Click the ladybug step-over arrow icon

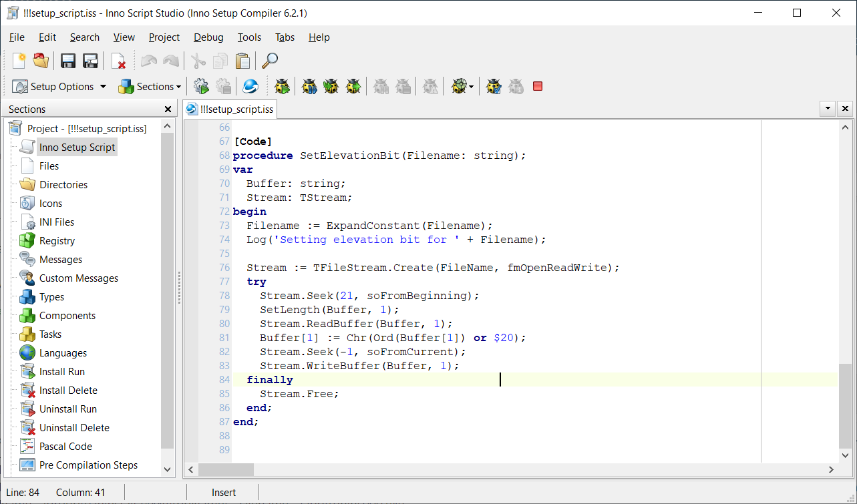[353, 86]
